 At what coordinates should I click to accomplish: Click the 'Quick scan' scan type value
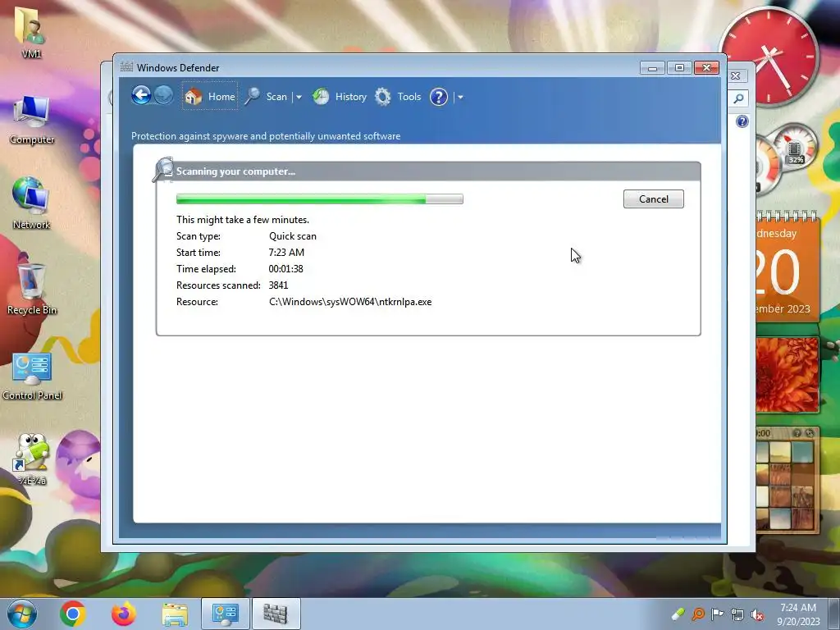pos(293,236)
